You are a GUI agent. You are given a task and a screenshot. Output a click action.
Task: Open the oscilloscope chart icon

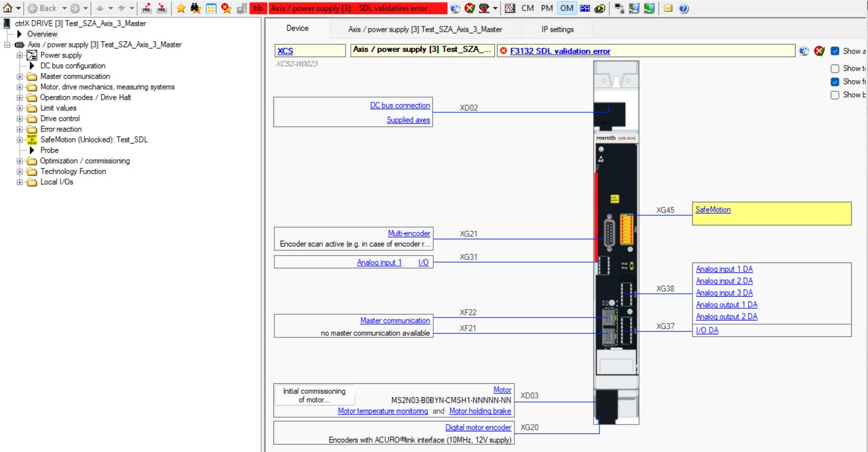pyautogui.click(x=510, y=8)
